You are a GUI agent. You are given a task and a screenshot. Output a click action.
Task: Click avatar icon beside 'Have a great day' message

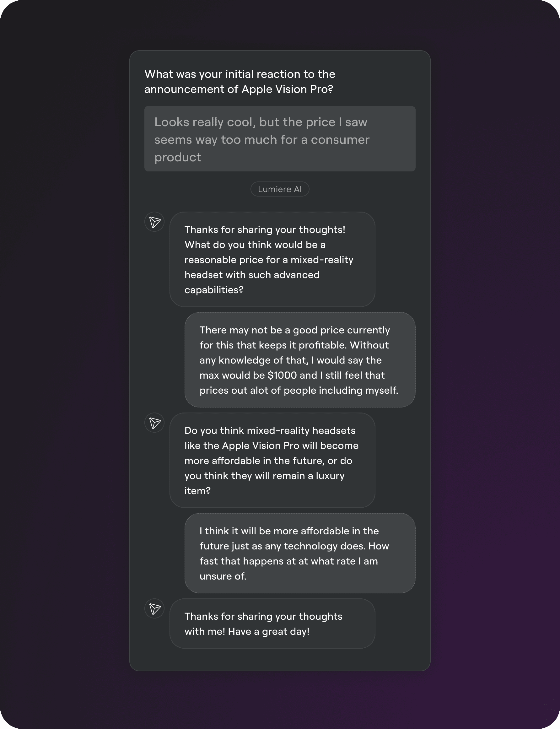[x=154, y=608]
